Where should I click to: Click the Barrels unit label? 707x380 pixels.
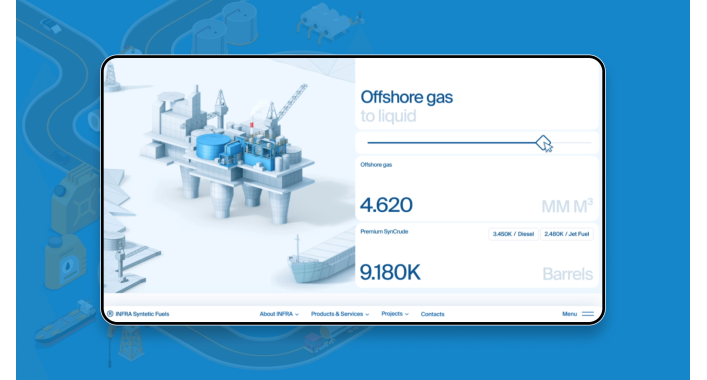pyautogui.click(x=567, y=274)
